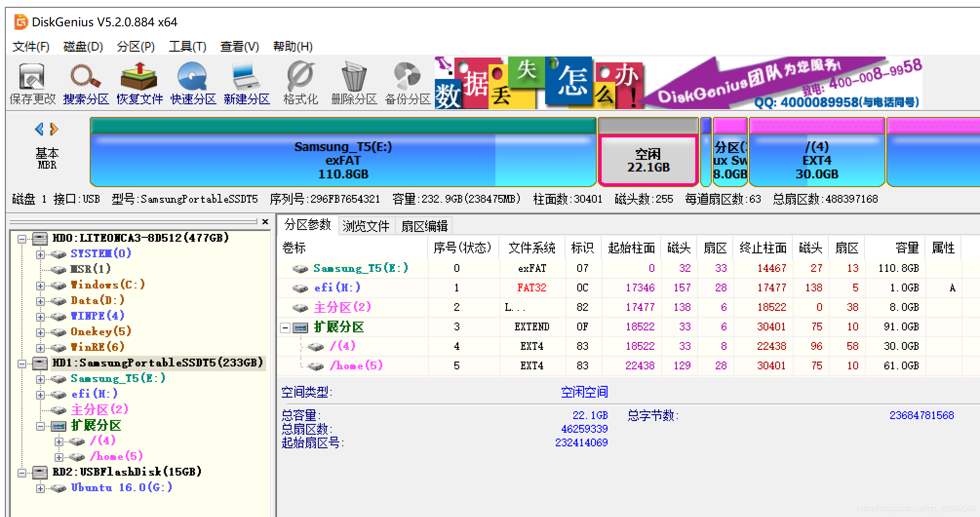980x517 pixels.
Task: Click the DiskGenius logo in the title bar
Action: pos(21,22)
